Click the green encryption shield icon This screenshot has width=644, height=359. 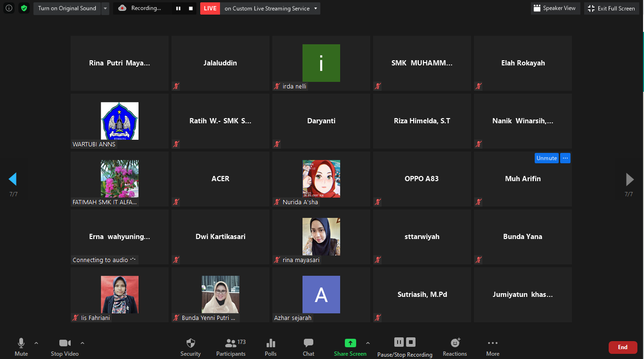(x=24, y=8)
